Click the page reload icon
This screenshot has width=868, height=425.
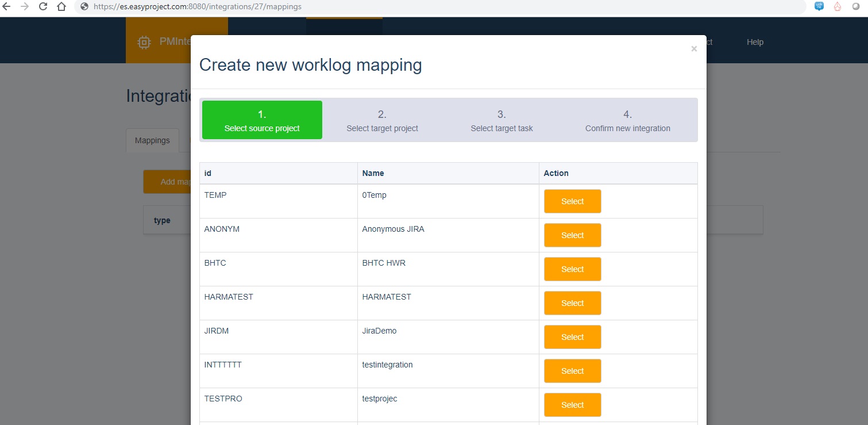[x=43, y=6]
